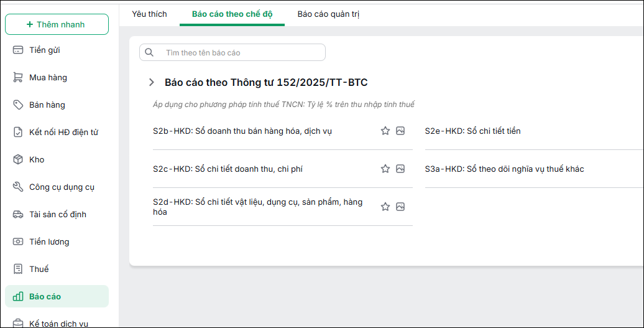Screen dimensions: 644x328
Task: Favorite the S2b-HKD report with the star
Action: point(385,131)
